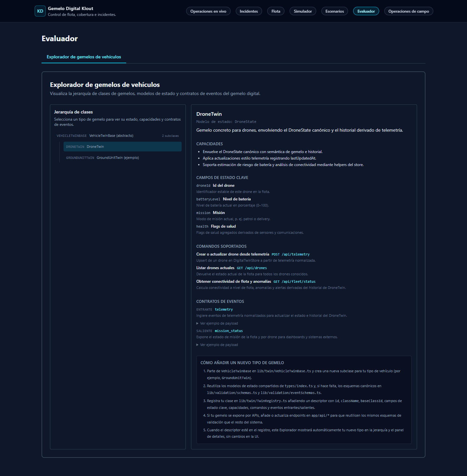Click the POST /api/telemetry endpoint text

tap(291, 255)
